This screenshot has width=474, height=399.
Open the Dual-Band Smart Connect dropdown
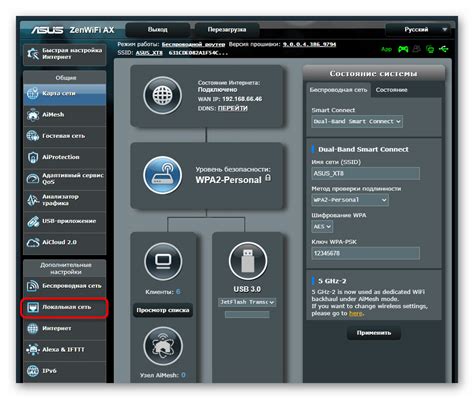(x=357, y=121)
